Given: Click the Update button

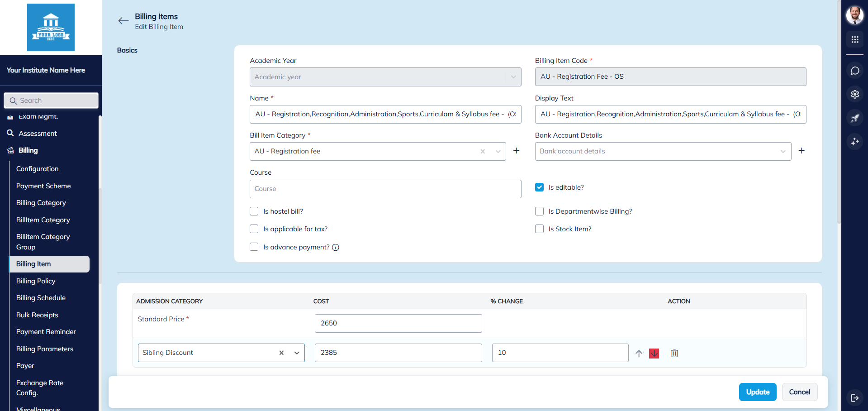Looking at the screenshot, I should pyautogui.click(x=757, y=392).
